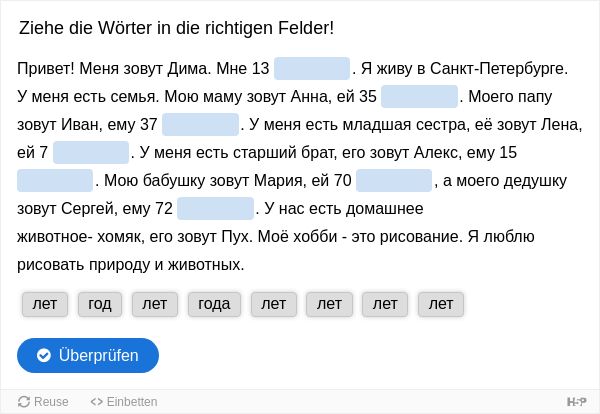600x414 pixels.
Task: Click the blank field after 'ей 7'
Action: click(x=91, y=152)
